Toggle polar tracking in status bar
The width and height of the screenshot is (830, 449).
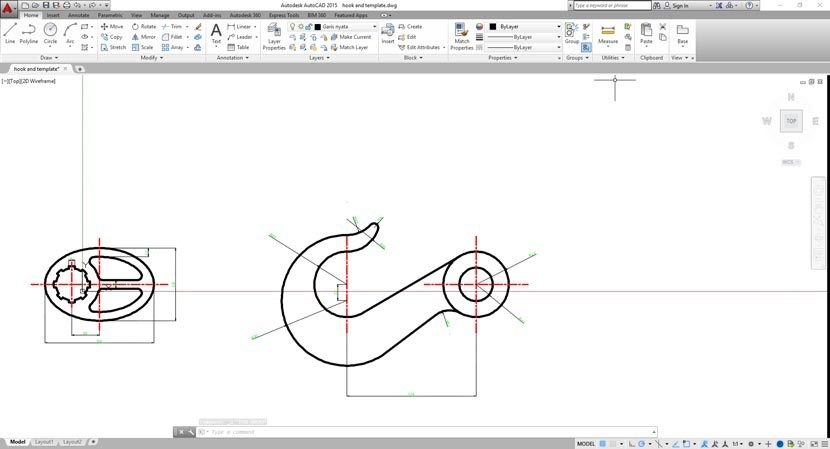pyautogui.click(x=642, y=444)
